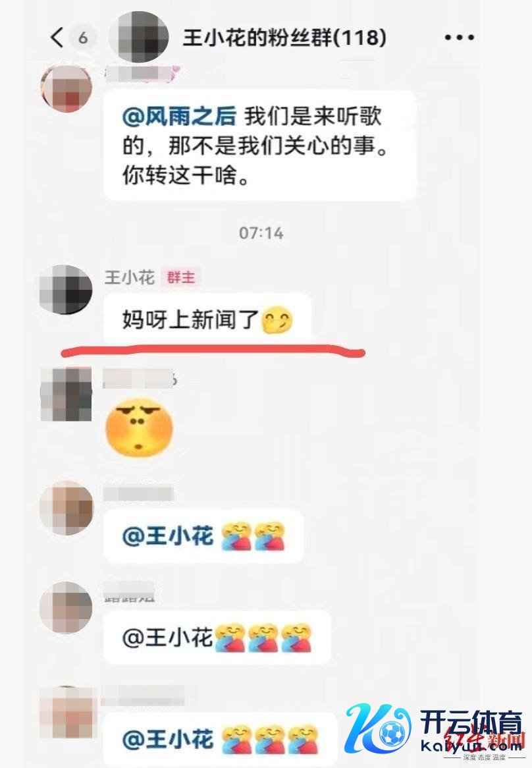Viewport: 532px width, 768px height.
Task: Tap avatar of the first three-hug-emoji sender
Action: [66, 608]
